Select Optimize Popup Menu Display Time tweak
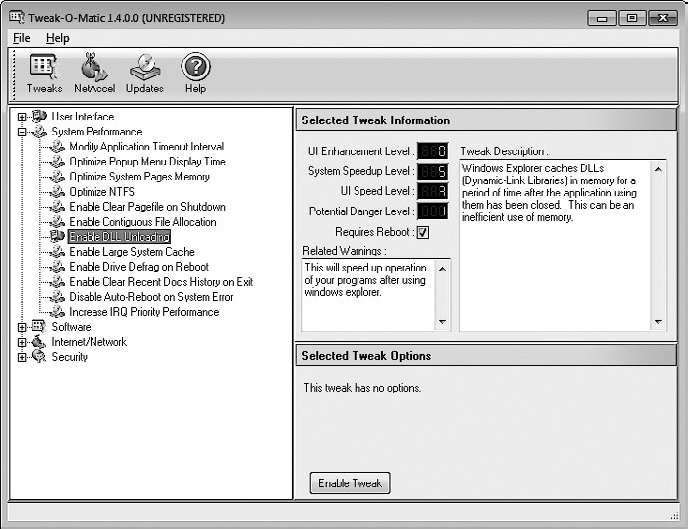Viewport: 688px width, 529px height. [x=147, y=161]
